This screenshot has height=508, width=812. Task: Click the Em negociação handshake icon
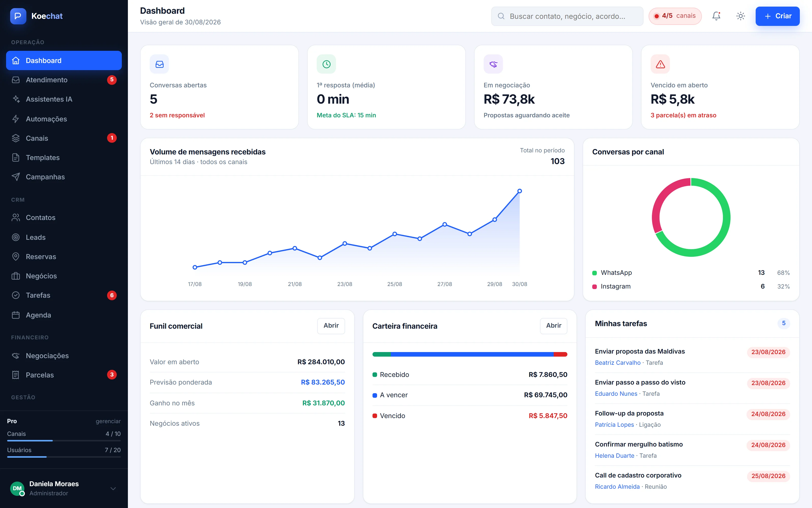click(493, 64)
